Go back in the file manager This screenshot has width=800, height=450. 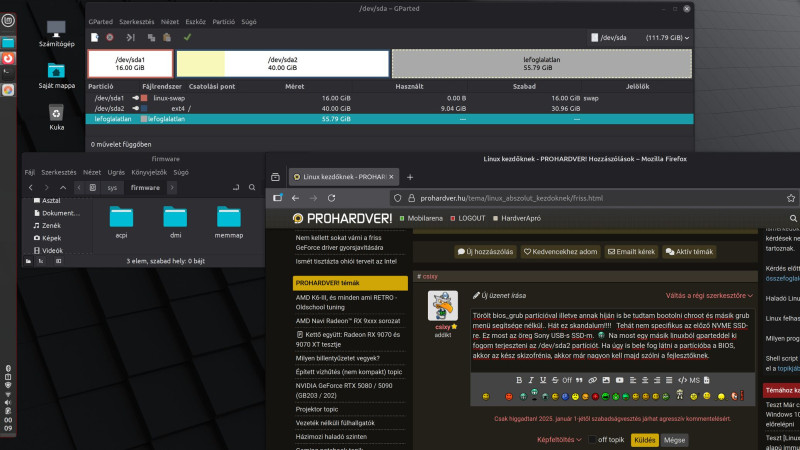coord(31,188)
